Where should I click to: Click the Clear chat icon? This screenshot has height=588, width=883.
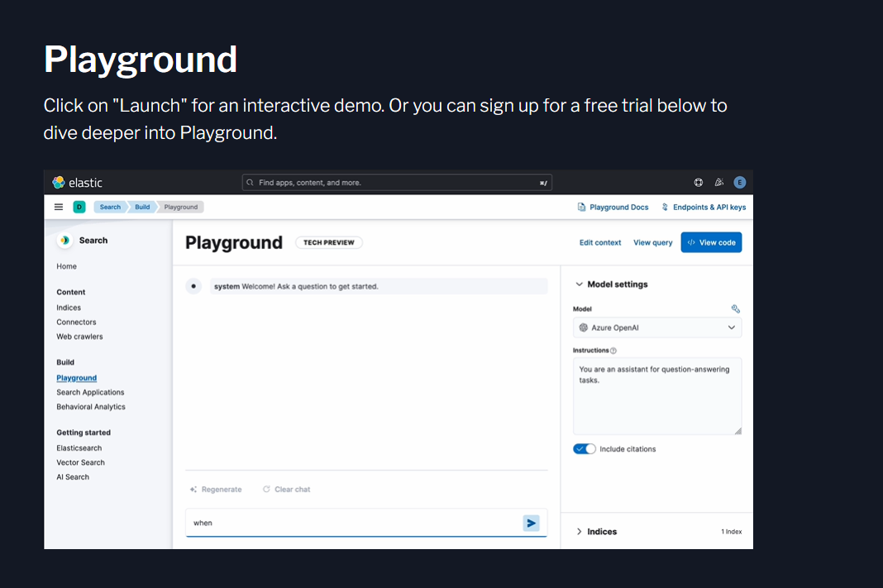click(267, 489)
